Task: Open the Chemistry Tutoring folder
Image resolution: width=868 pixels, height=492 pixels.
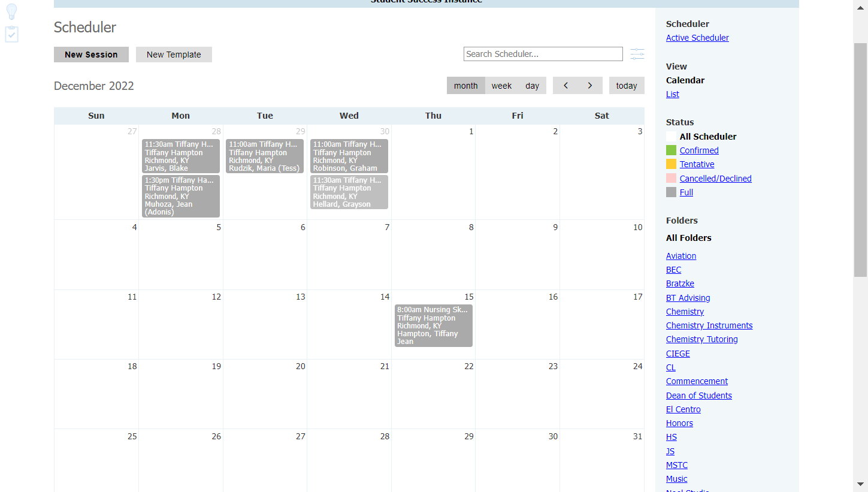Action: [701, 339]
